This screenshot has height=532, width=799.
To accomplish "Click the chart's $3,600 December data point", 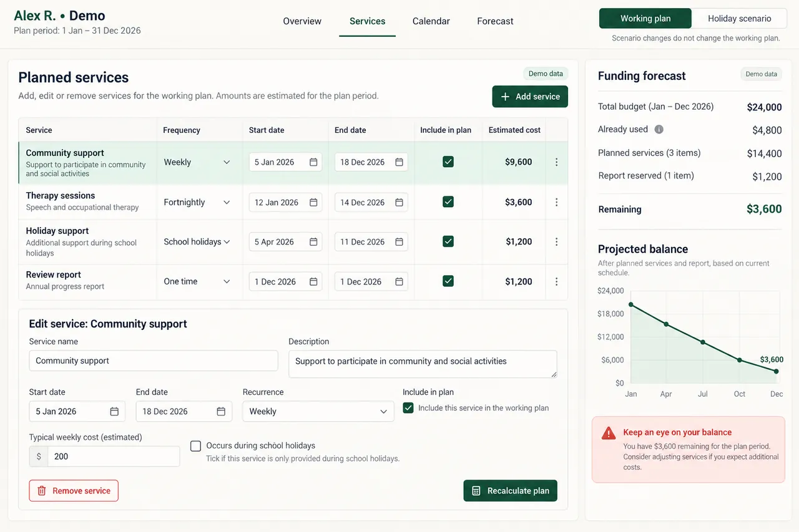I will click(776, 371).
